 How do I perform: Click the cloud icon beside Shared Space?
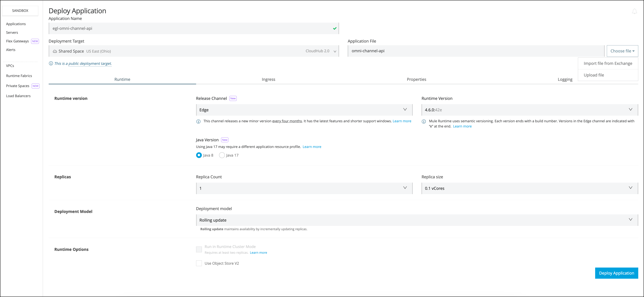[55, 51]
